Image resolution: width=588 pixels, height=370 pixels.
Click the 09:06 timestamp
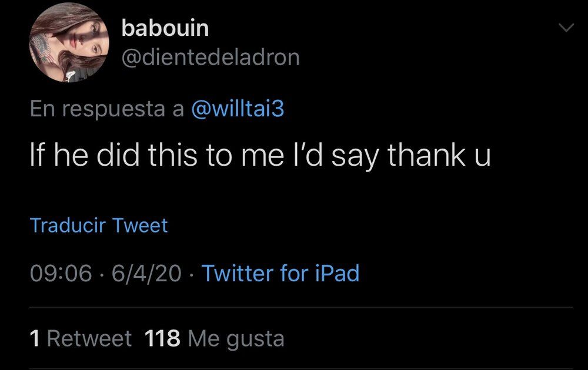(x=61, y=273)
